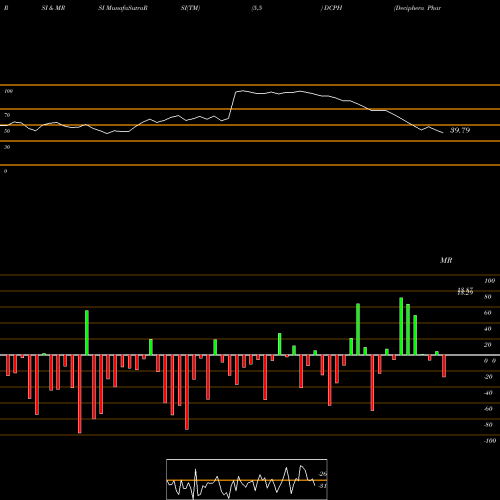Click the 50 level label on RSI chart

(7, 131)
